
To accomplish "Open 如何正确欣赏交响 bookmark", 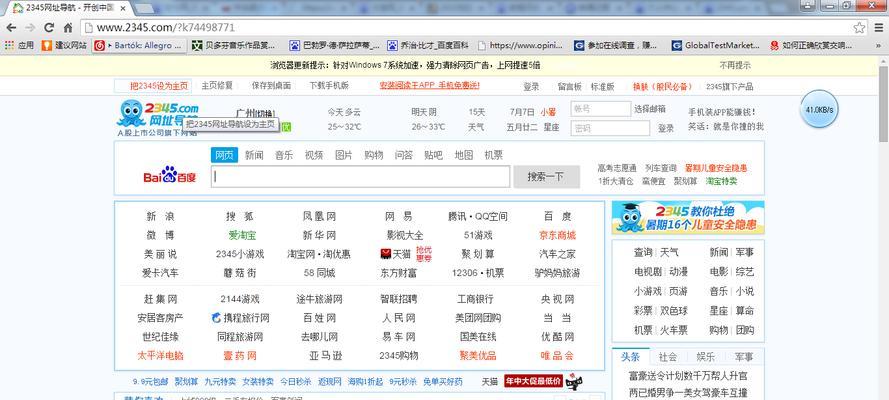I will (x=811, y=45).
